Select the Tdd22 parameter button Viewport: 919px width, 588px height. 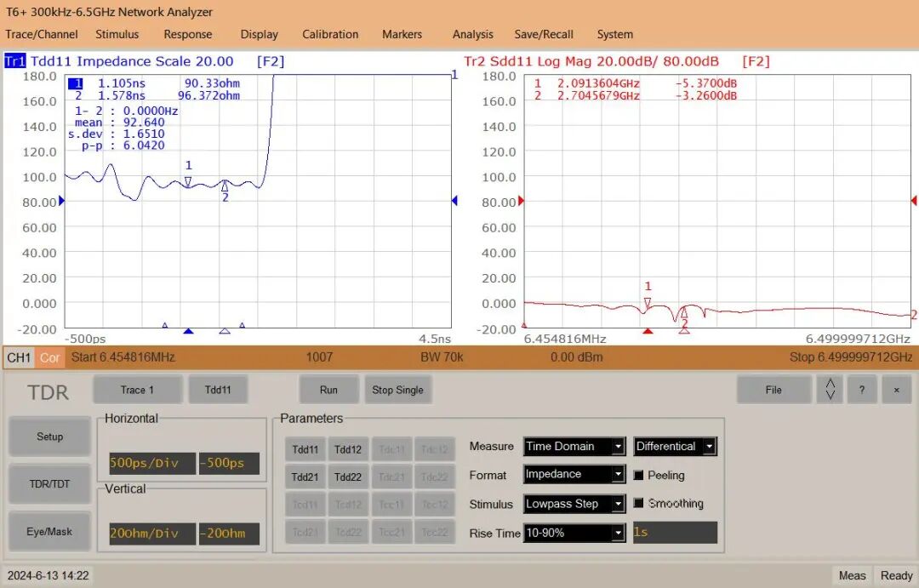[x=348, y=477]
